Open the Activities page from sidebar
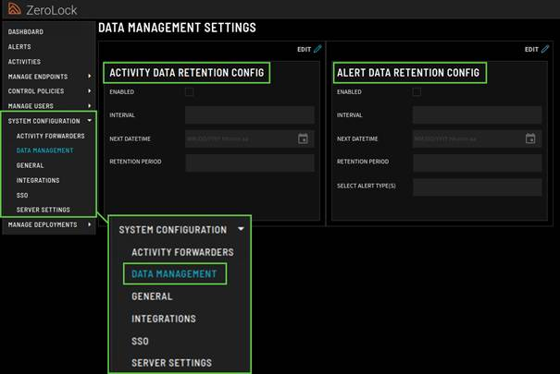Screen dimensions: 560x374 click(24, 62)
